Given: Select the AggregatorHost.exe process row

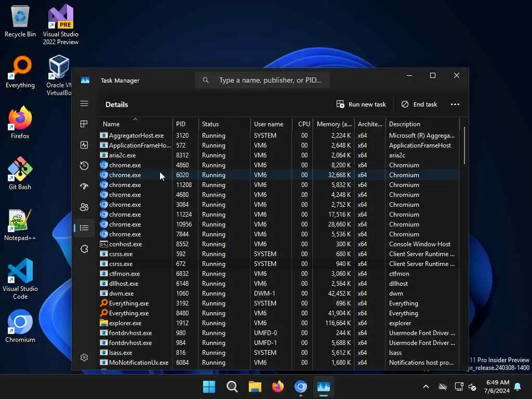Looking at the screenshot, I should coord(279,136).
